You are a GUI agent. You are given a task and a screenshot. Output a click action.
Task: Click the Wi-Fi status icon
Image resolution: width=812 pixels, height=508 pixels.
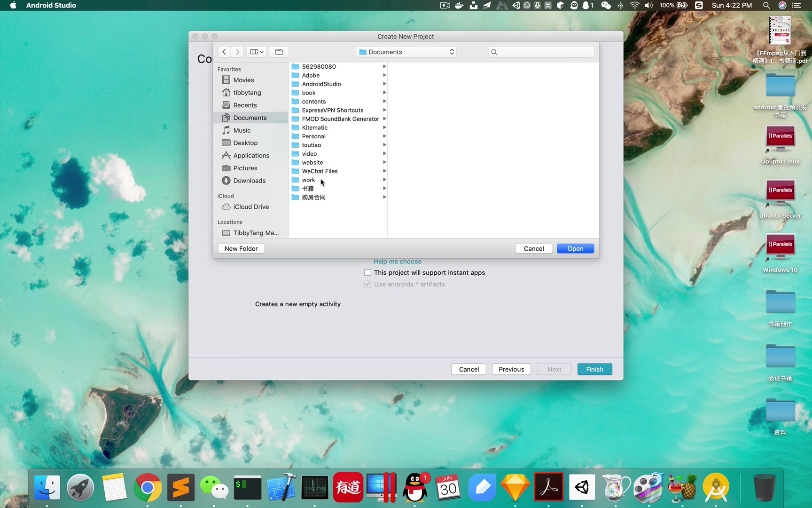pos(635,5)
